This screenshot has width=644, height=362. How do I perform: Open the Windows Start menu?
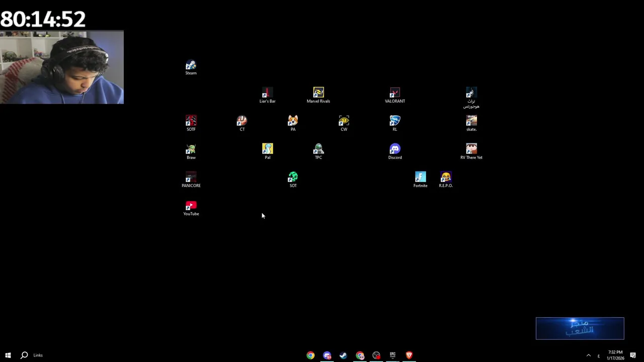coord(8,355)
